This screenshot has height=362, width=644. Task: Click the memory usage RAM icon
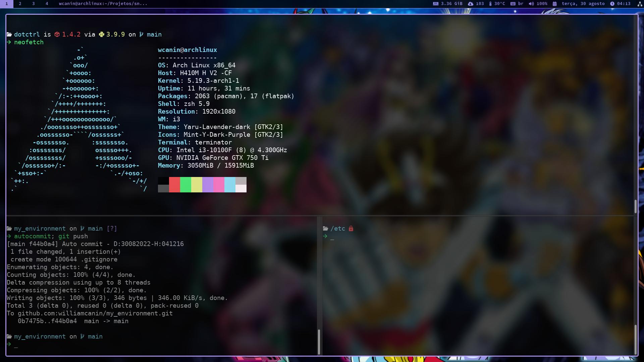[436, 4]
